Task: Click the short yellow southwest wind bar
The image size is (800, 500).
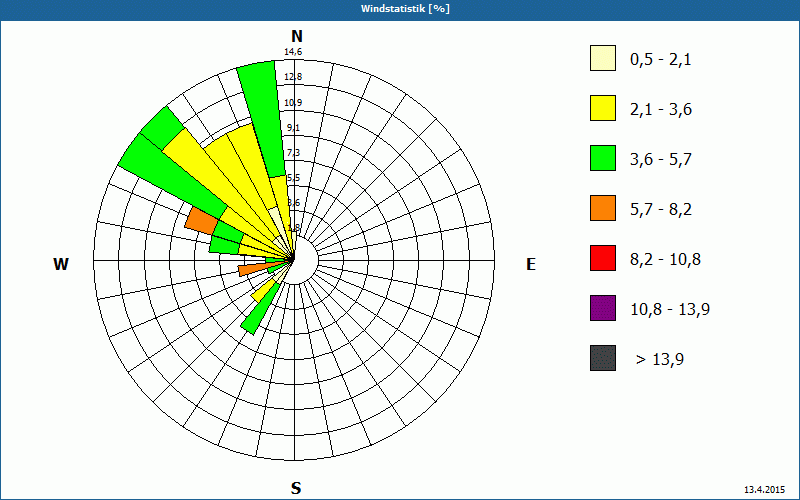Action: click(263, 291)
